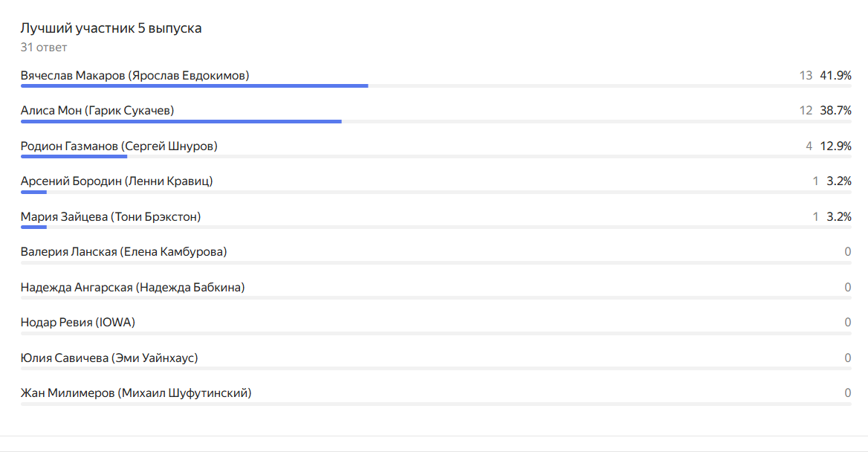
Task: Click the 38.7% percentage value
Action: (835, 111)
